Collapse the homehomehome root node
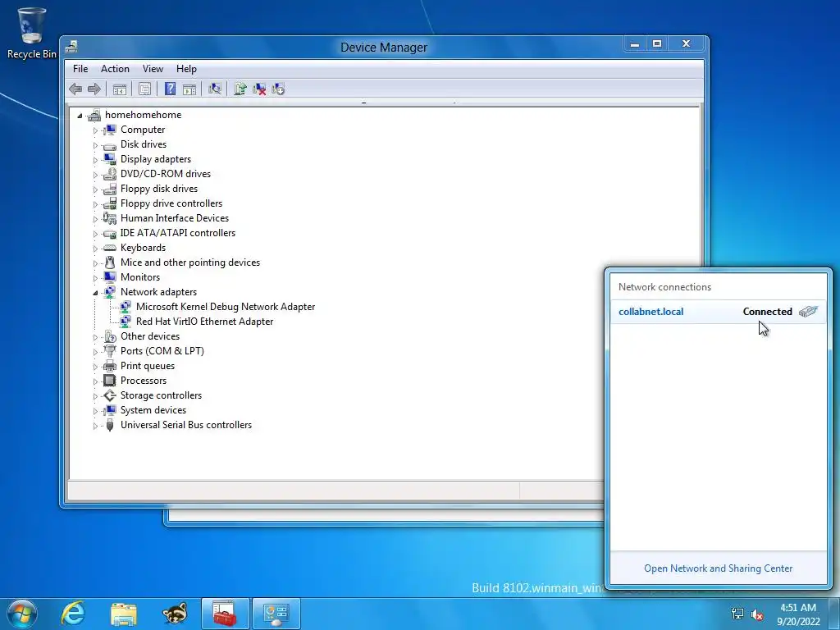This screenshot has height=630, width=840. [x=80, y=115]
